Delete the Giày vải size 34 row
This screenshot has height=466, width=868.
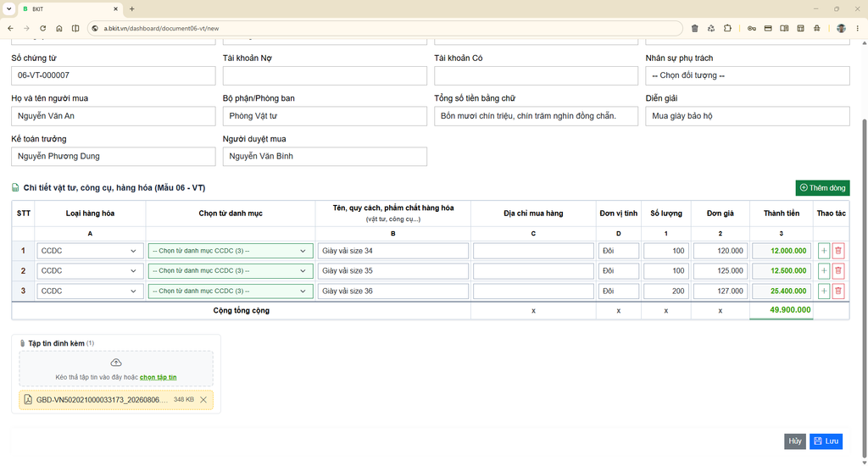click(838, 251)
